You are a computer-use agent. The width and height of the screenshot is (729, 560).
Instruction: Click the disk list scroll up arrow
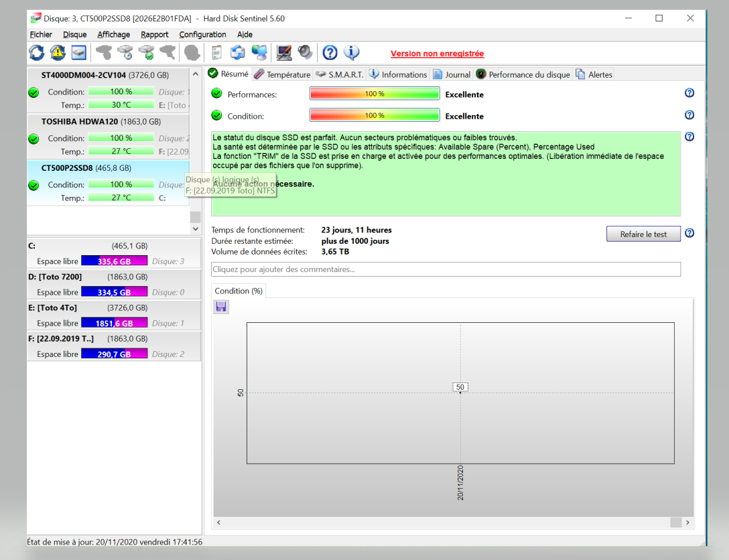coord(196,74)
